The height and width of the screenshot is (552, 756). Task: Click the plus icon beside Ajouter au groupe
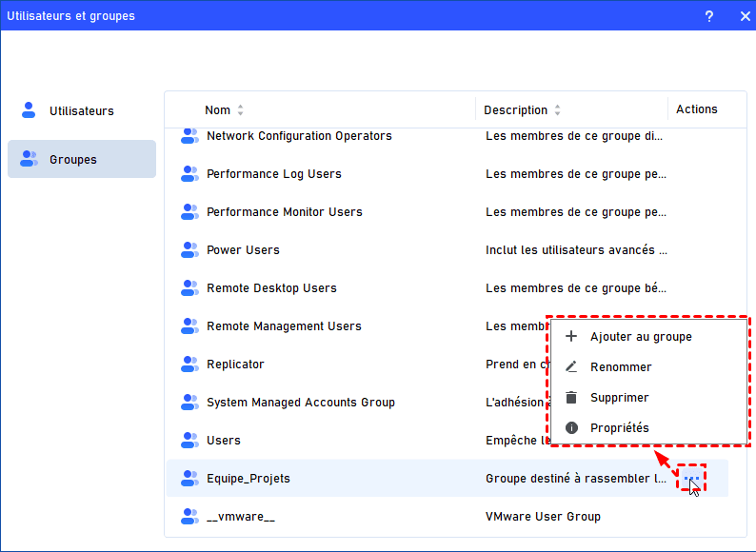[x=571, y=336]
